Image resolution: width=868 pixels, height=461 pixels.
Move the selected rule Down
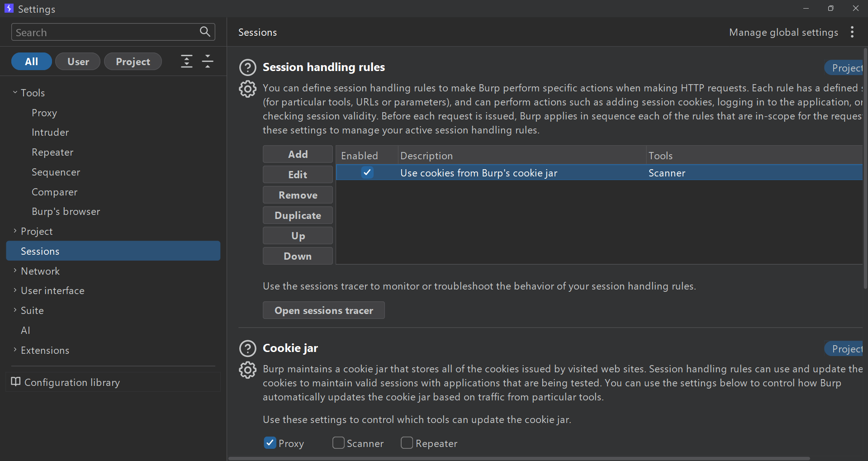[x=298, y=256]
